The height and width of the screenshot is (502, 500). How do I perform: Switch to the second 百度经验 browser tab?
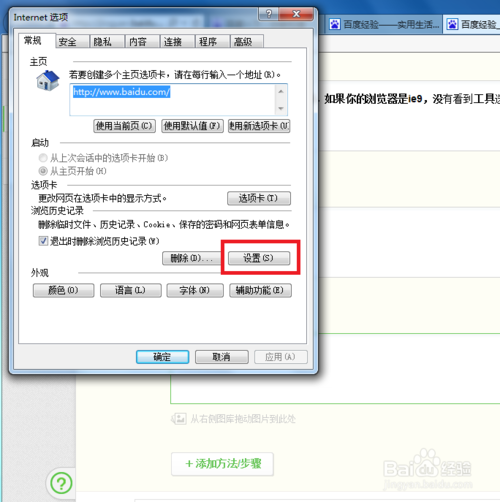click(472, 24)
